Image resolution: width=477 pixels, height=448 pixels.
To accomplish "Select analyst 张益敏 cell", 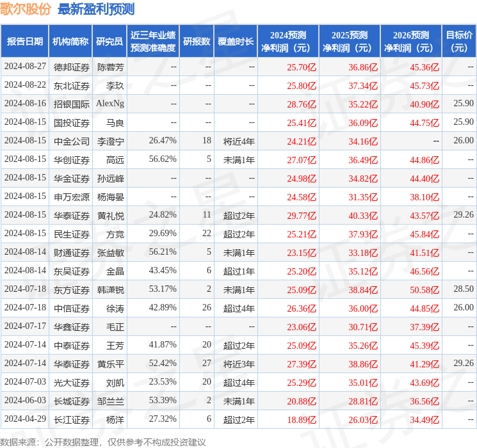I will click(x=110, y=253).
